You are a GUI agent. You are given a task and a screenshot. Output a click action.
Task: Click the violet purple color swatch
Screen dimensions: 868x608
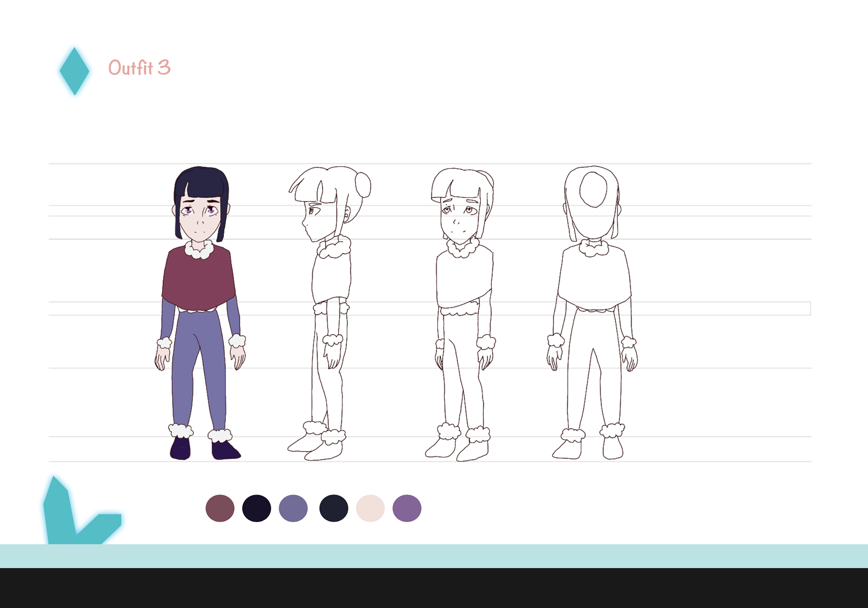(x=407, y=508)
